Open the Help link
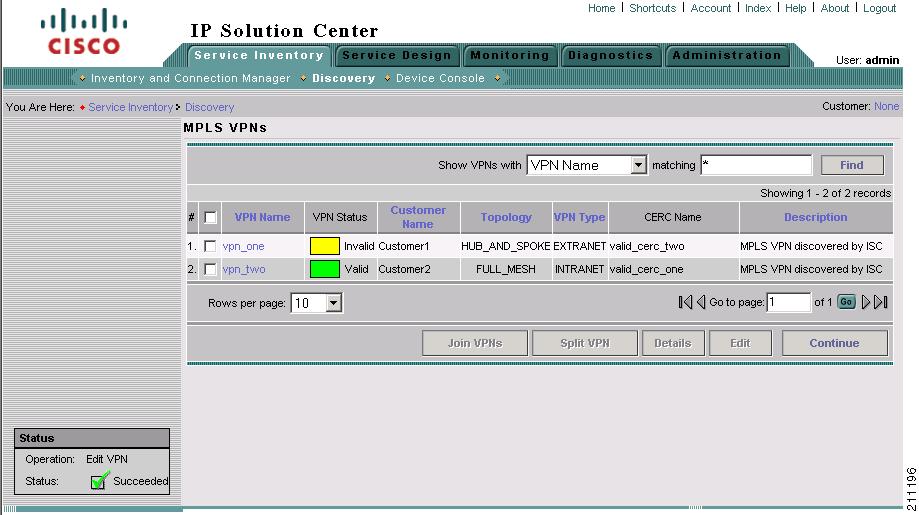The height and width of the screenshot is (515, 919). point(795,8)
